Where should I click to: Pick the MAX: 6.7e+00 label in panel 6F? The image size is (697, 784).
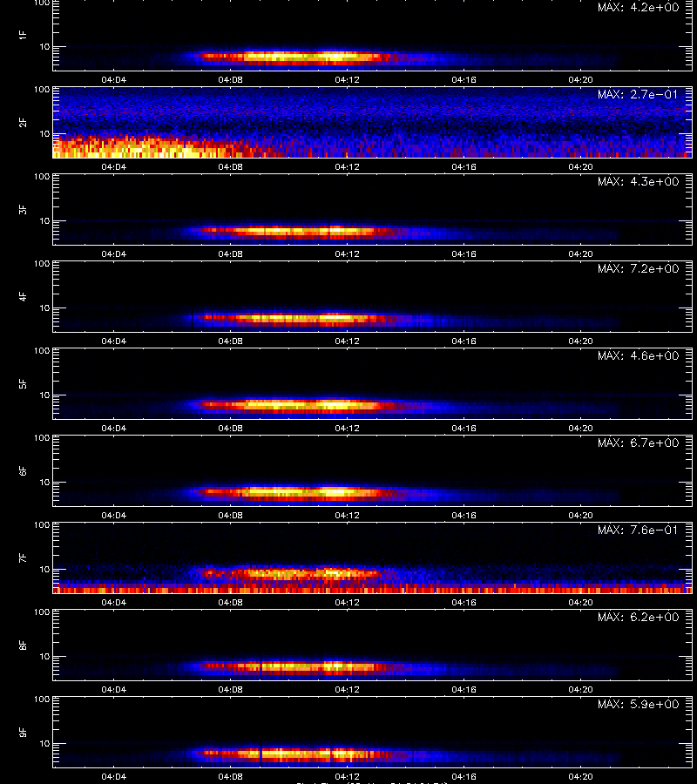click(638, 443)
